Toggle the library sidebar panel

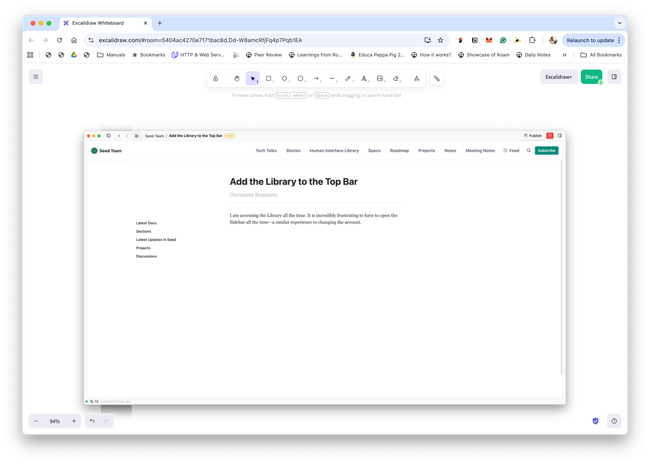click(614, 77)
